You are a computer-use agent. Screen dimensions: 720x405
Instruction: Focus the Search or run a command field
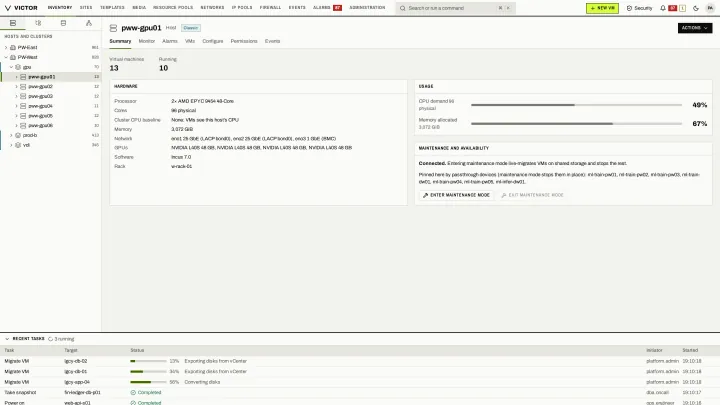pyautogui.click(x=455, y=8)
